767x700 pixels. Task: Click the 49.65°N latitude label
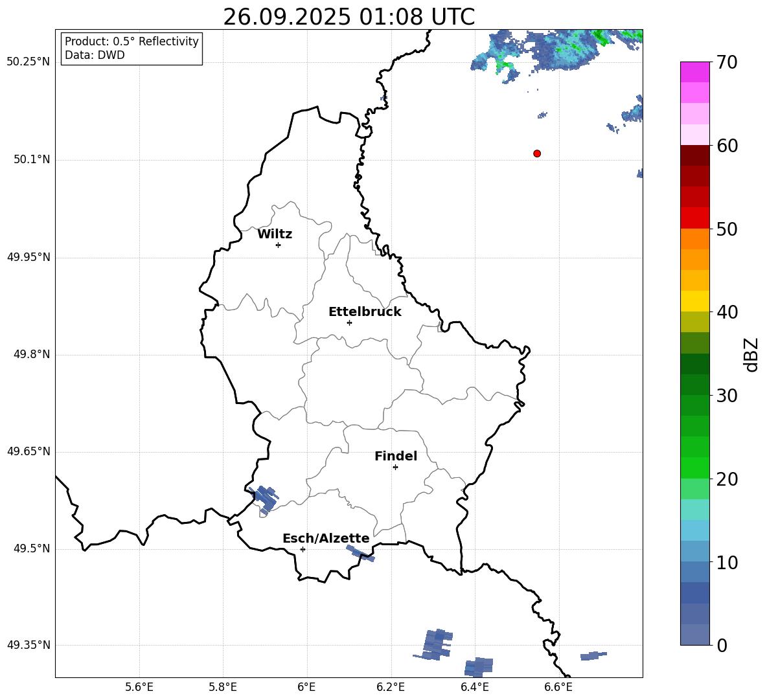pyautogui.click(x=29, y=451)
